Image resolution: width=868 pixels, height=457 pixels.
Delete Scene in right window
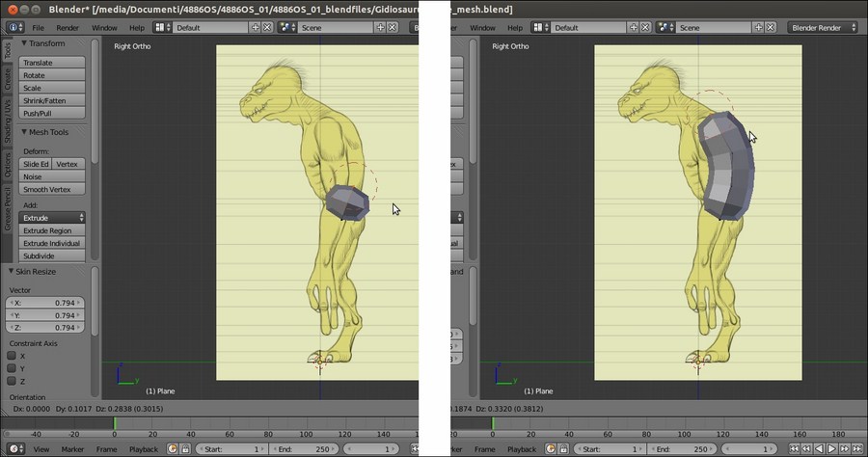(x=770, y=27)
